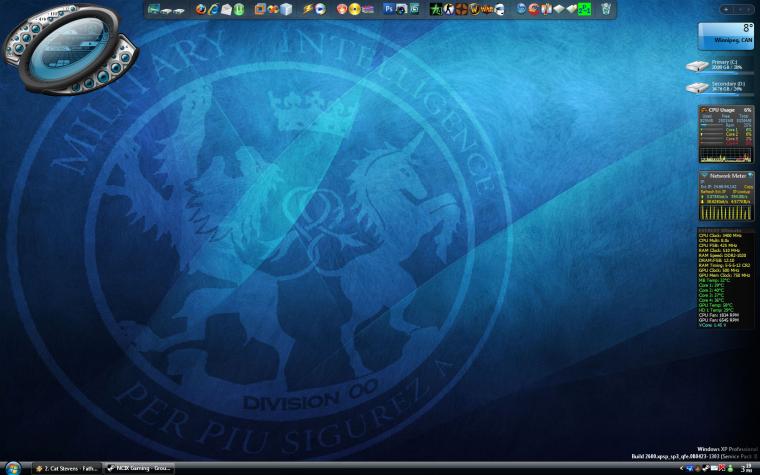The width and height of the screenshot is (760, 475).
Task: Switch to the Cat Stevens taskbar window
Action: [67, 469]
